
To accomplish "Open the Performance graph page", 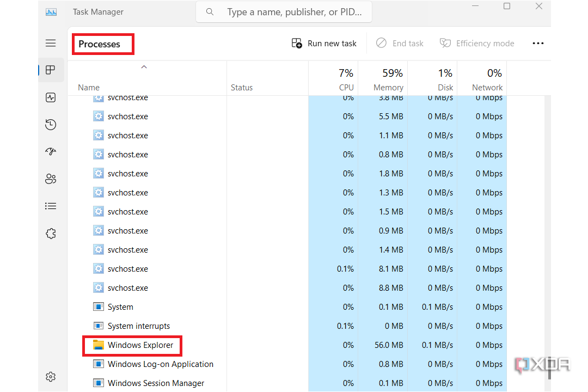I will pyautogui.click(x=51, y=97).
